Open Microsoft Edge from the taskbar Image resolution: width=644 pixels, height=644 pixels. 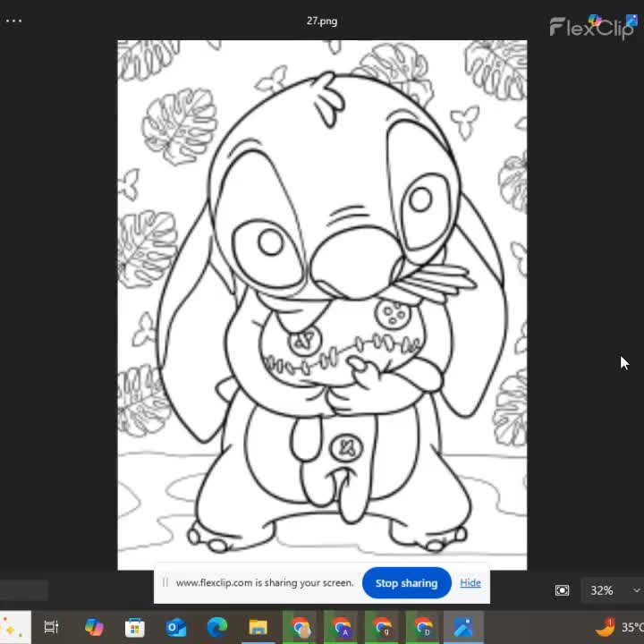point(216,627)
